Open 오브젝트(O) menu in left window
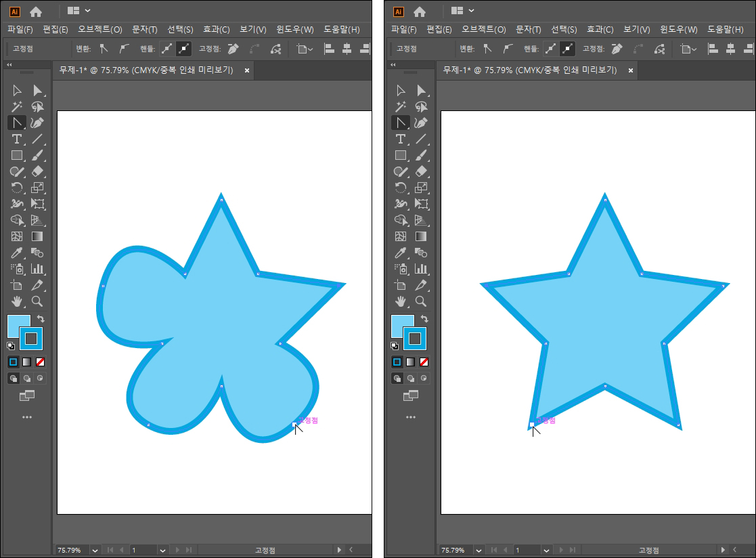 click(x=99, y=29)
